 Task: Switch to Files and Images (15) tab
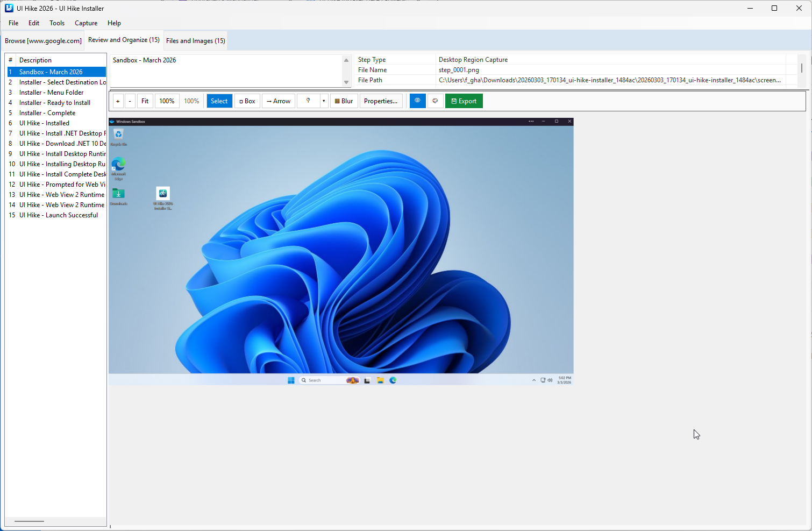coord(196,41)
